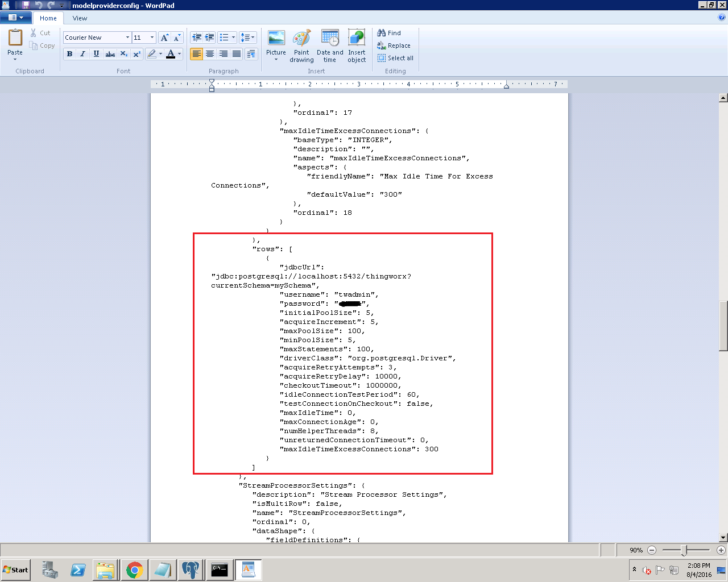728x582 pixels.
Task: Open WordPad help
Action: coord(722,18)
